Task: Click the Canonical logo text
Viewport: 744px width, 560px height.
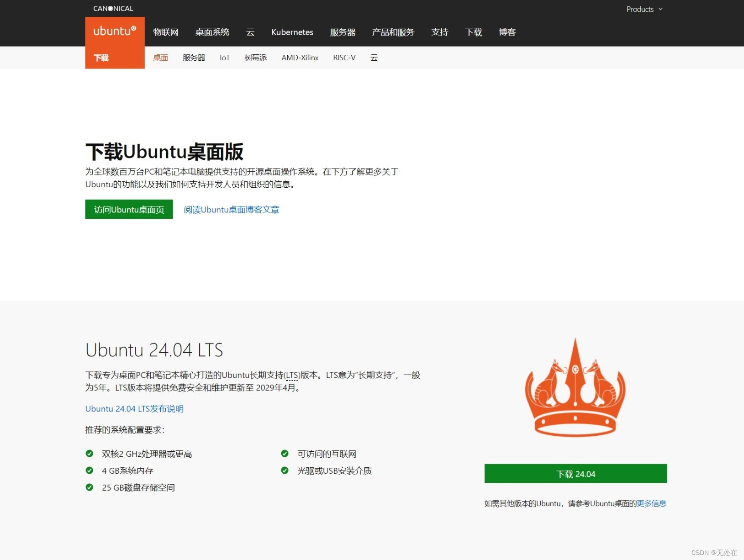Action: tap(113, 8)
